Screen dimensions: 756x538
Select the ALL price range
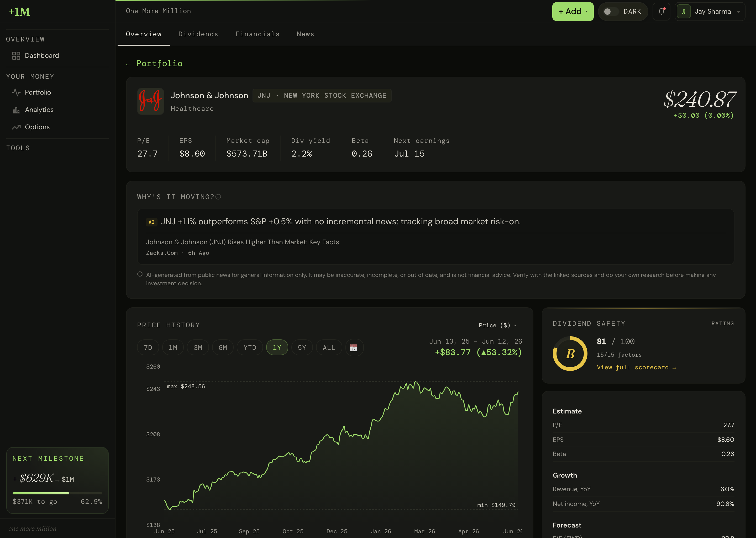pyautogui.click(x=329, y=348)
